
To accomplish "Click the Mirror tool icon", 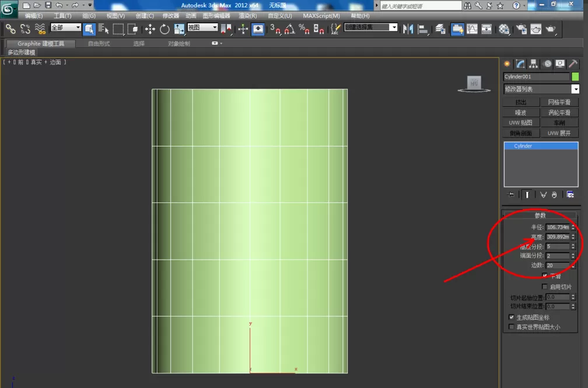I will point(408,29).
